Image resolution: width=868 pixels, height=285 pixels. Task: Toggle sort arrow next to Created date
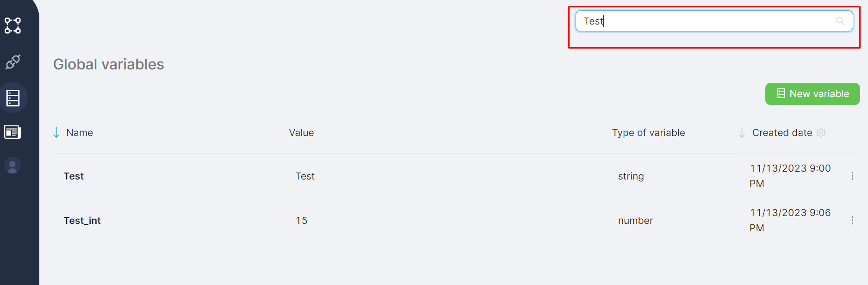pyautogui.click(x=742, y=133)
